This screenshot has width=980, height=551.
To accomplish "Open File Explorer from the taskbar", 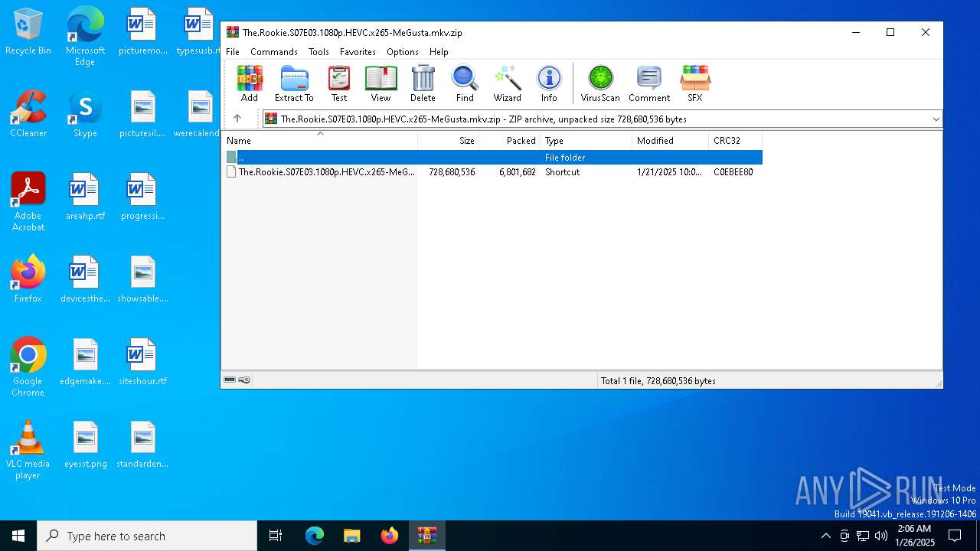I will 351,536.
